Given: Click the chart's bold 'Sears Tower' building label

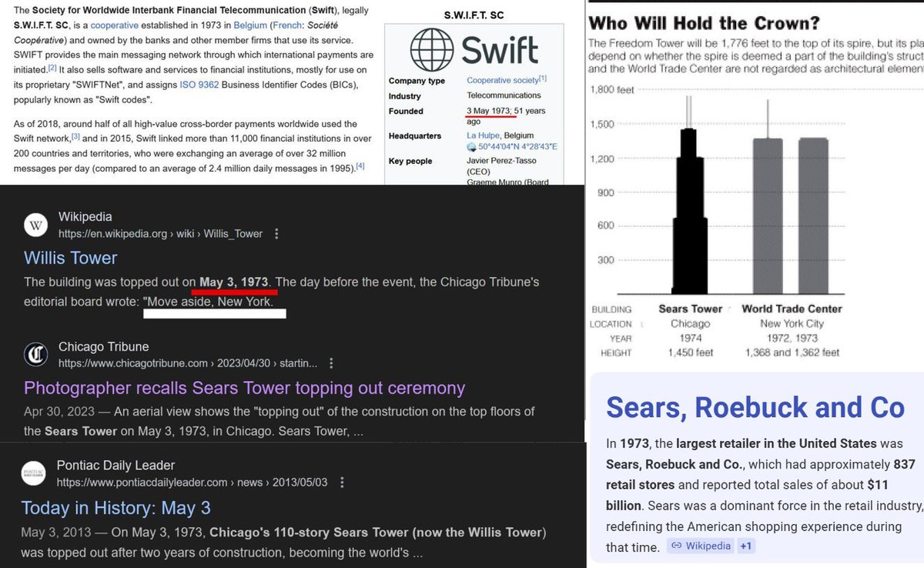Looking at the screenshot, I should point(691,309).
